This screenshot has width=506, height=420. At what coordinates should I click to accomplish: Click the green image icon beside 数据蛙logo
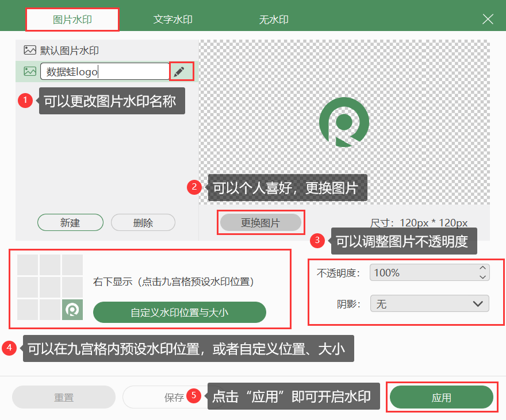[x=30, y=71]
